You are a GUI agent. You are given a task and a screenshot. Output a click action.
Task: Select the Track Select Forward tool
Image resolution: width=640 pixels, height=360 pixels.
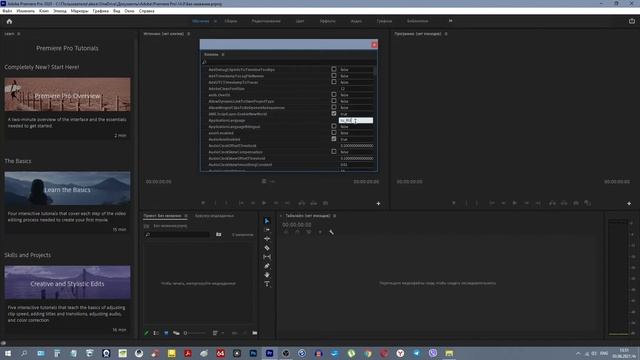click(x=267, y=230)
